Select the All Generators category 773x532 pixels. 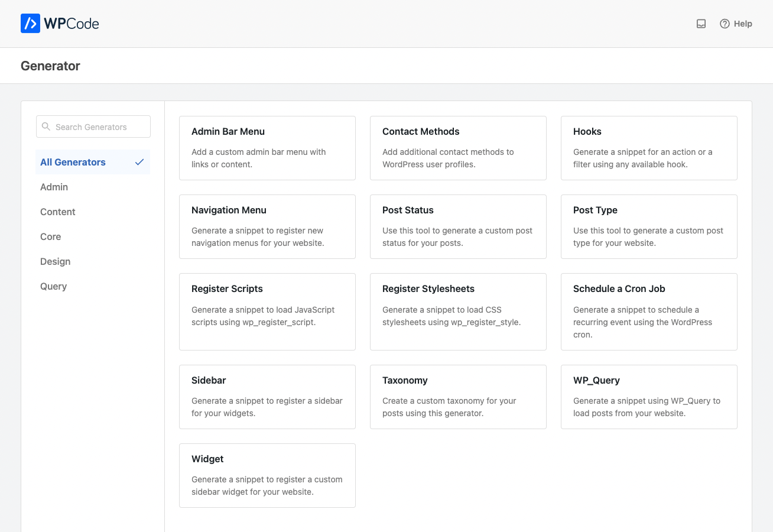[x=73, y=162]
